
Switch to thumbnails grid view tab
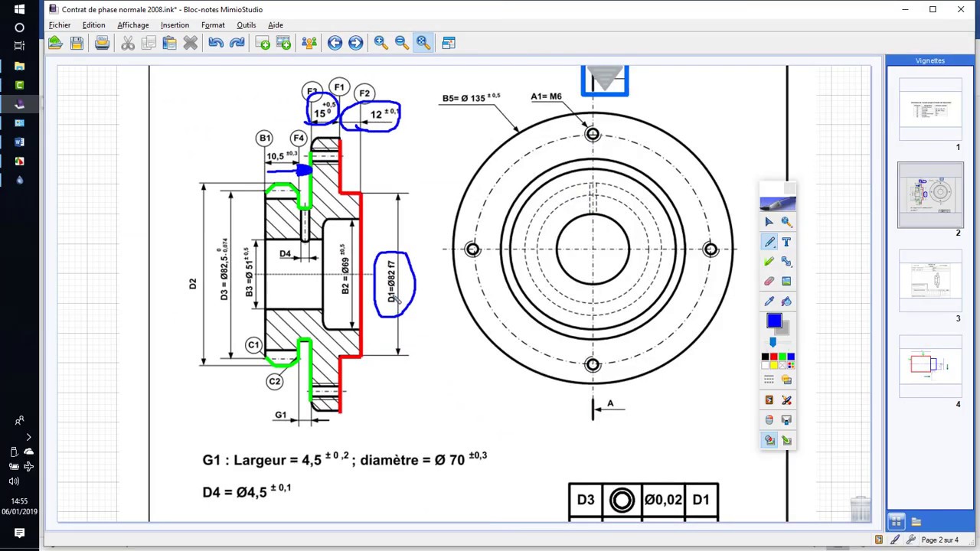click(897, 522)
